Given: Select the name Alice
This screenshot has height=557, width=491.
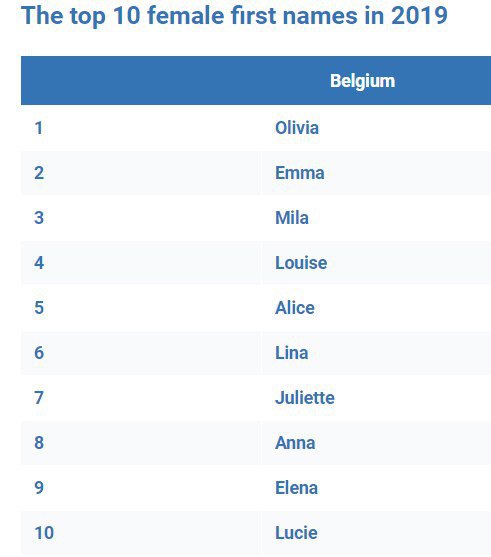Looking at the screenshot, I should 295,308.
